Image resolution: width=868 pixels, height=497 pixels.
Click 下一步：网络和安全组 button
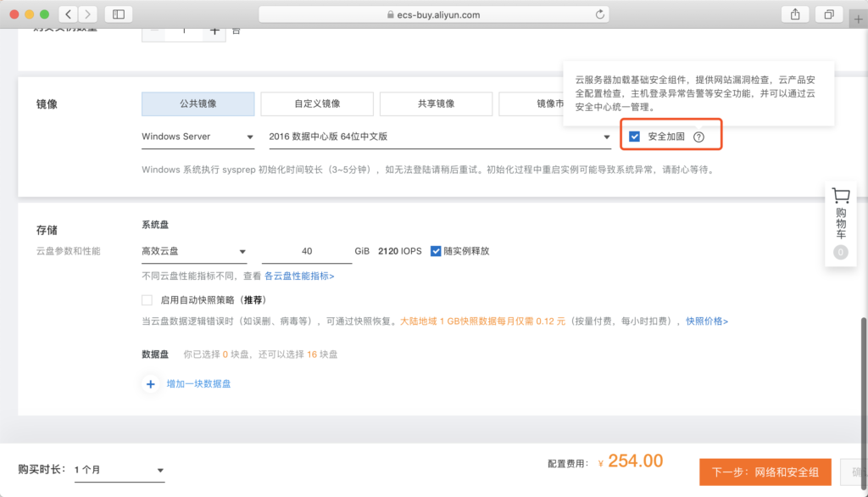(x=765, y=472)
